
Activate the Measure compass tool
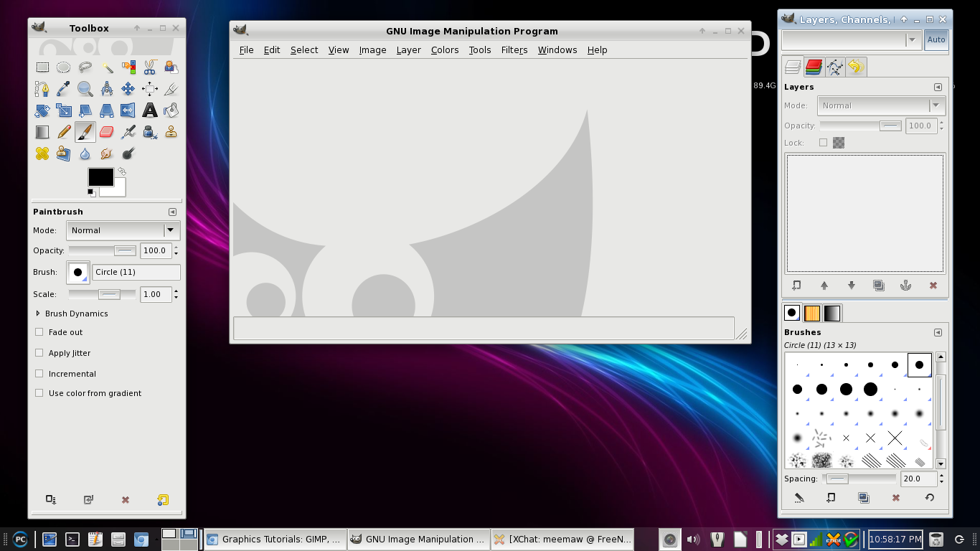point(107,89)
